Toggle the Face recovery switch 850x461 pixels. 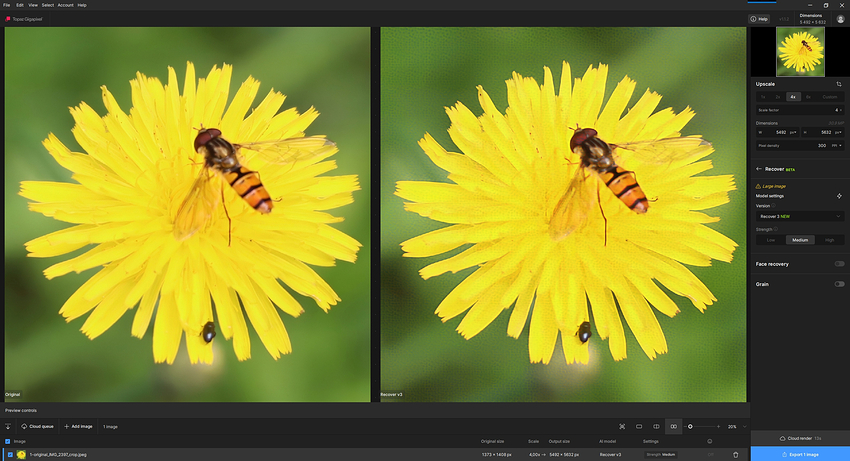click(x=839, y=264)
